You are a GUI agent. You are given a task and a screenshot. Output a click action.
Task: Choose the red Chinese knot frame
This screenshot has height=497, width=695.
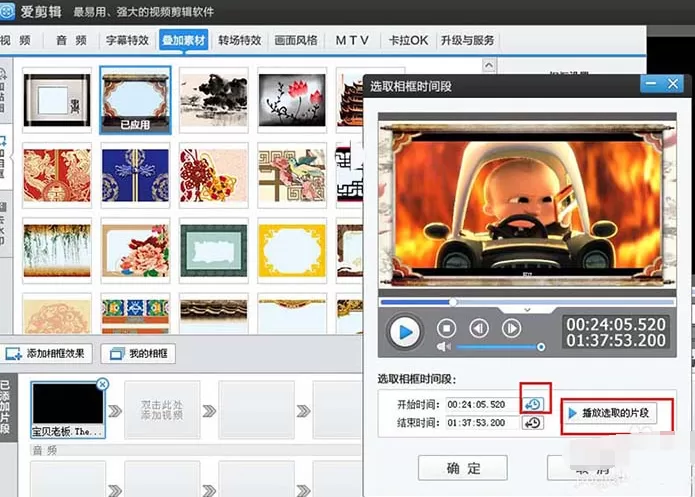[x=214, y=175]
